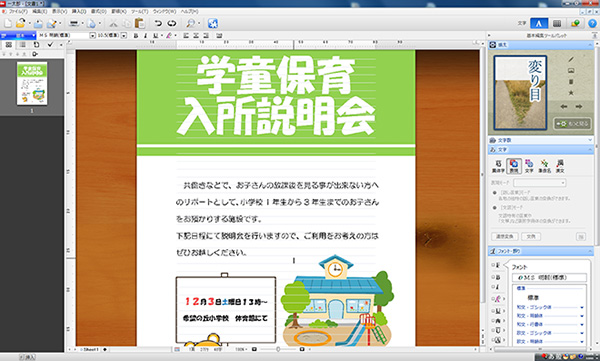Click the blue help question mark icon
Viewport: 600px width, 361px height.
click(x=592, y=23)
